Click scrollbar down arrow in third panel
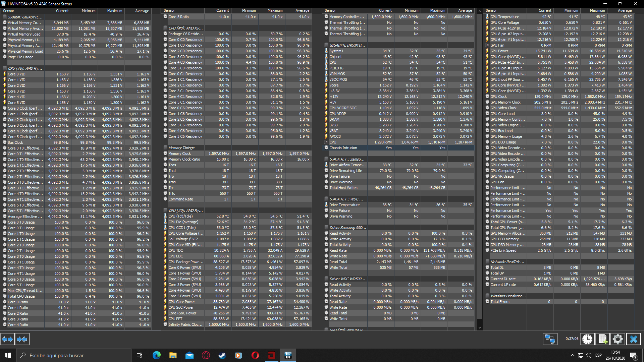 480,328
